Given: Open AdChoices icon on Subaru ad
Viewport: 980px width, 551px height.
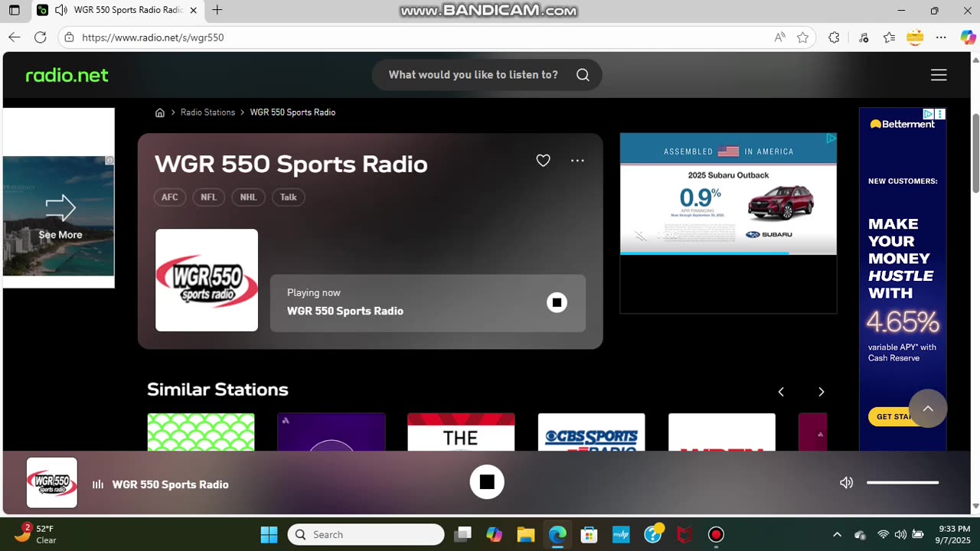Looking at the screenshot, I should 831,139.
